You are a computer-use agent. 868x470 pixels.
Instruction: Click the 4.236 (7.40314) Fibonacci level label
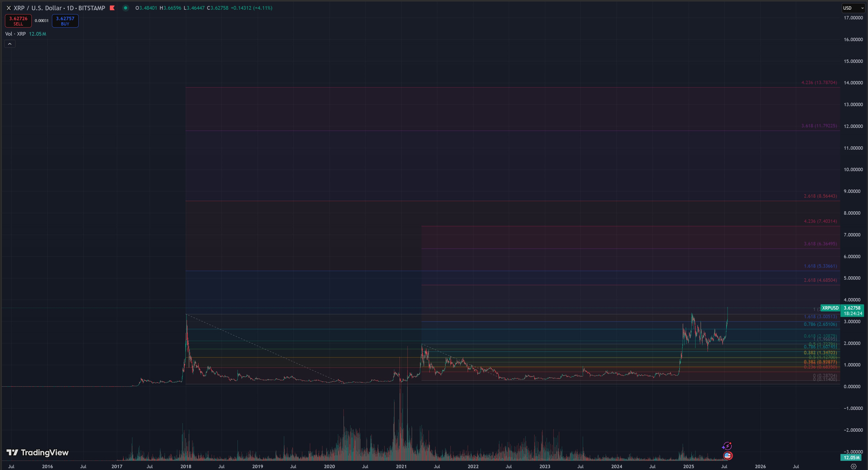tap(820, 221)
